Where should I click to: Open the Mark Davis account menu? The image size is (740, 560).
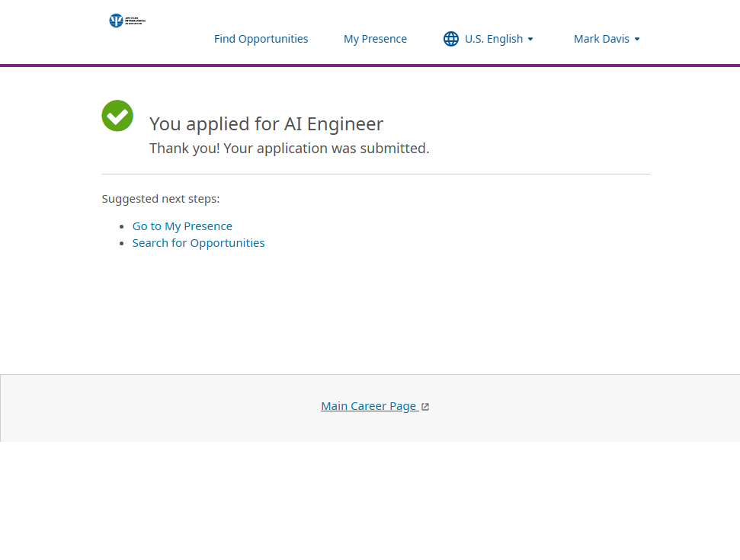pyautogui.click(x=601, y=39)
